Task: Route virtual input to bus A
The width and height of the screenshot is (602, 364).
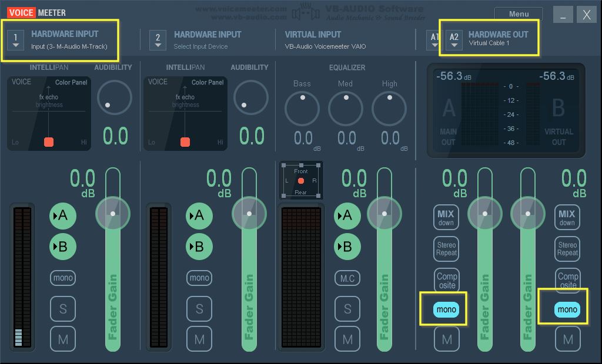Action: pyautogui.click(x=347, y=216)
